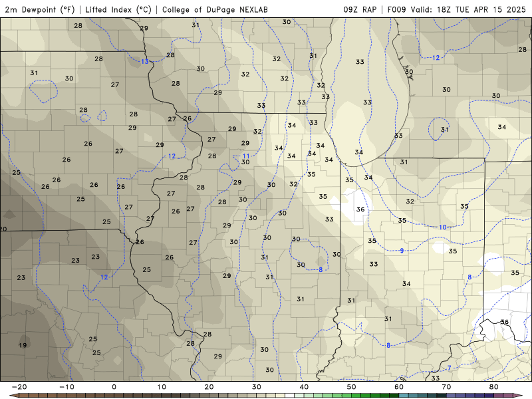
Task: Click the "40" color scale label
Action: click(x=304, y=387)
